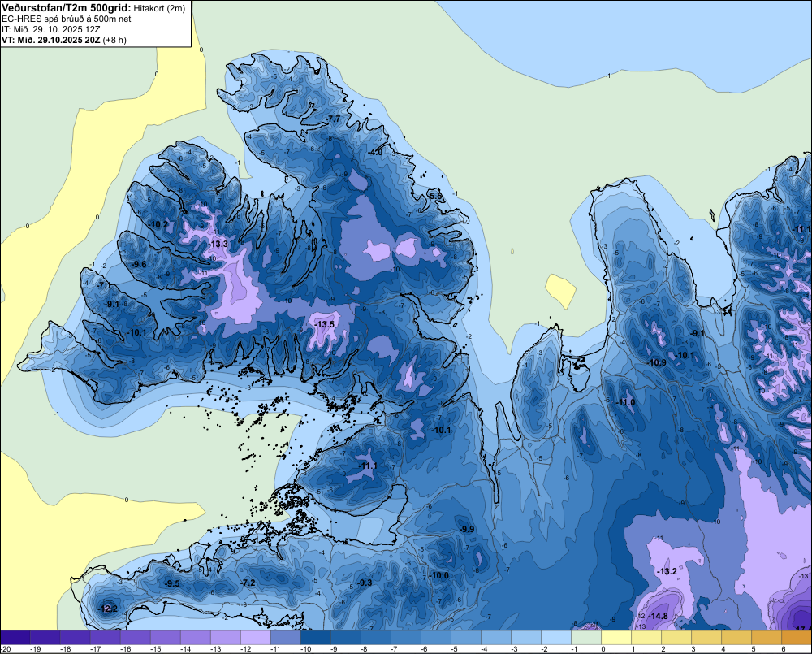Click the 'IT: Mið. 29. 10. 2025 12Z' line
Image resolution: width=812 pixels, height=654 pixels.
pyautogui.click(x=50, y=29)
